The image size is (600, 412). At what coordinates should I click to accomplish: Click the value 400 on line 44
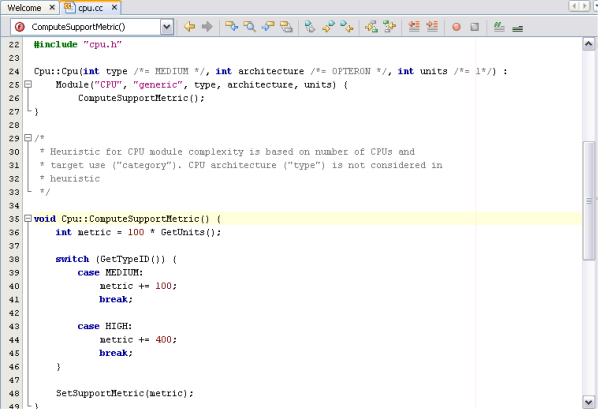point(163,340)
